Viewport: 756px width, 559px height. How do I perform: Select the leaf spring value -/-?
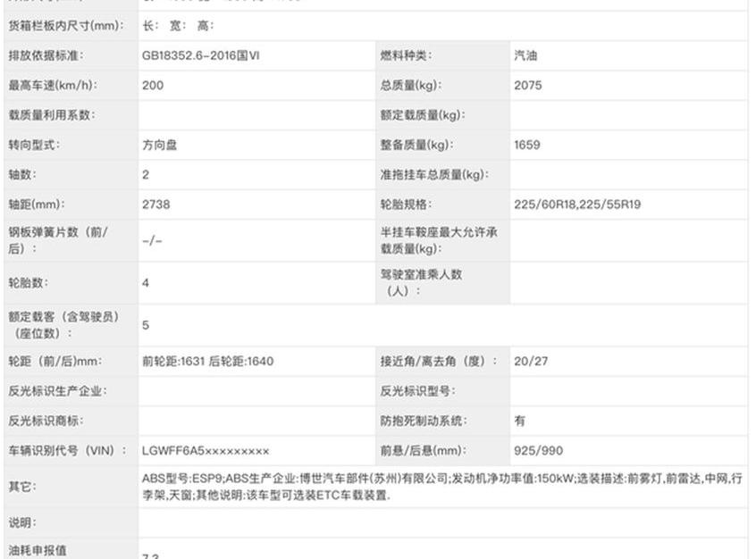point(152,240)
